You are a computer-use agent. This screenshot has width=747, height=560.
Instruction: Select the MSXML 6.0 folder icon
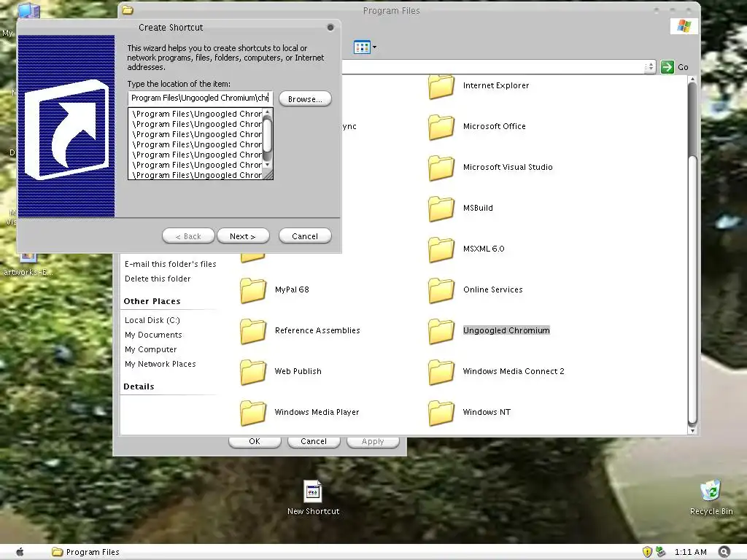coord(441,249)
